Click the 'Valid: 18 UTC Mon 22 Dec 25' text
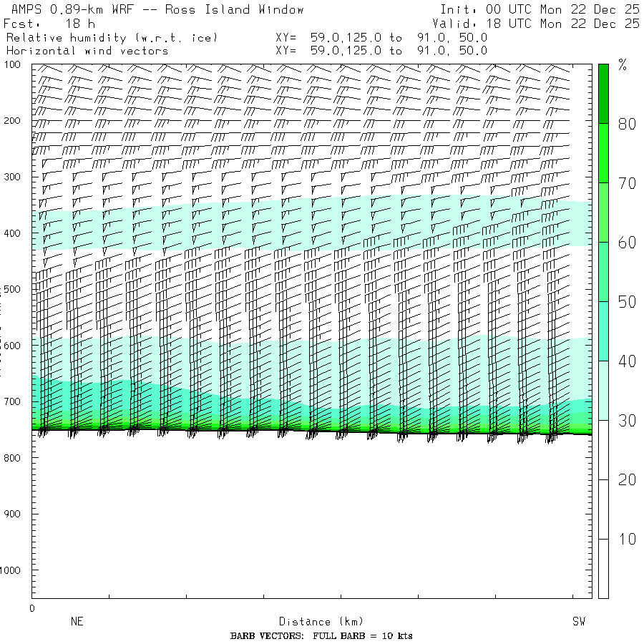Viewport: 644px width, 644px height. point(536,24)
